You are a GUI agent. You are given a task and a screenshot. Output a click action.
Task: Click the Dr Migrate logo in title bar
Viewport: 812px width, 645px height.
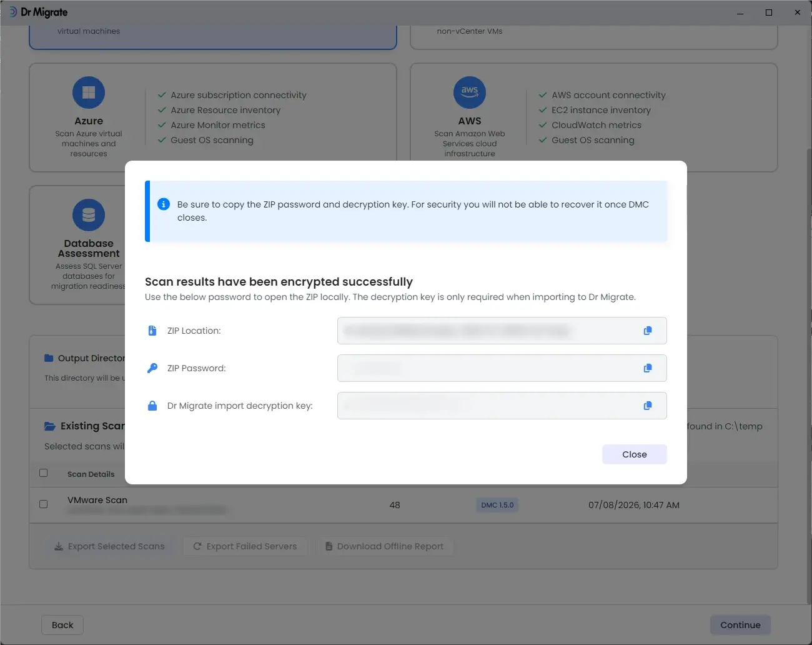39,12
